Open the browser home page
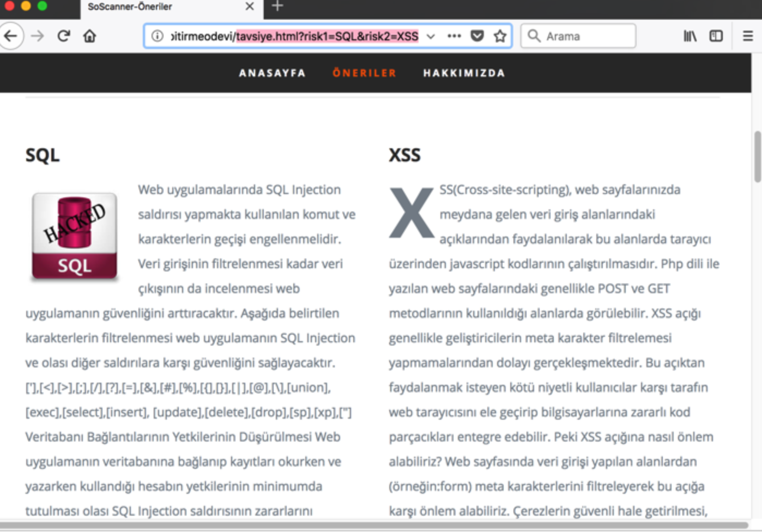This screenshot has width=762, height=532. (x=89, y=36)
